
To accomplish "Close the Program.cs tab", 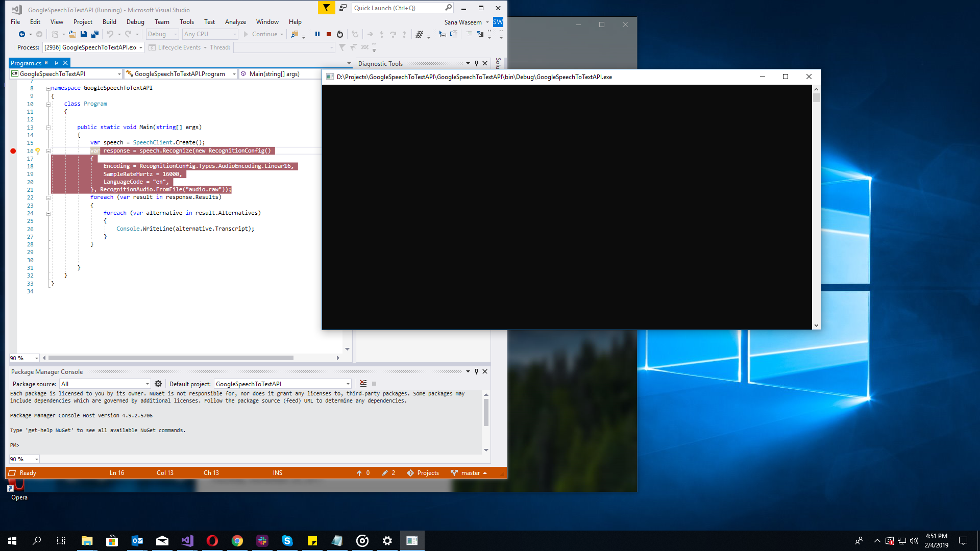I will [x=65, y=63].
